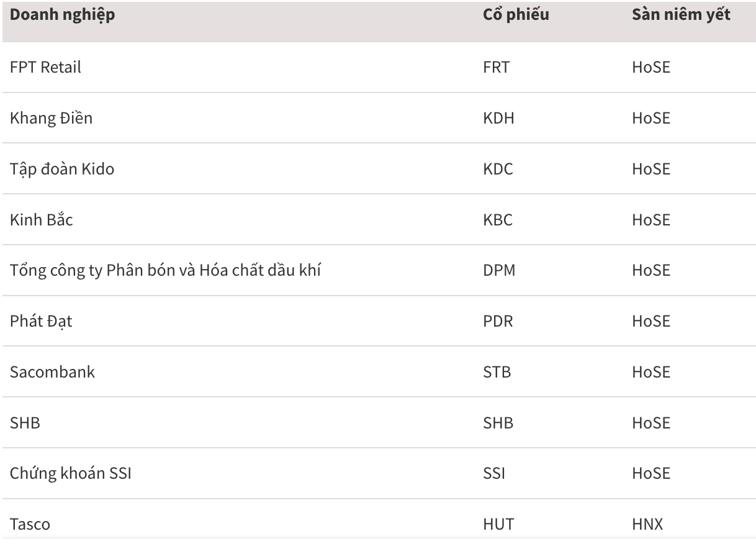Click the KBC stock symbol
The image size is (756, 539).
click(x=498, y=220)
